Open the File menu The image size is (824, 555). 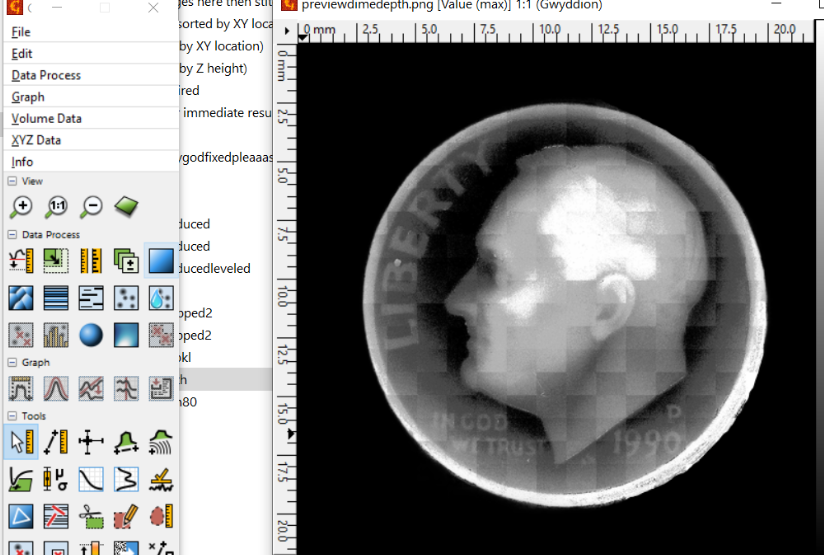click(21, 32)
